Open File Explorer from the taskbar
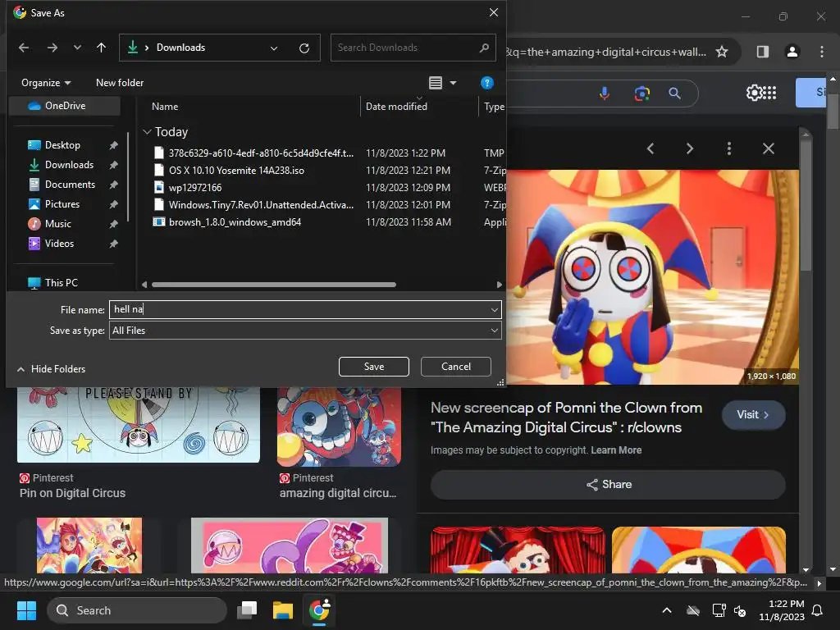 pyautogui.click(x=283, y=610)
